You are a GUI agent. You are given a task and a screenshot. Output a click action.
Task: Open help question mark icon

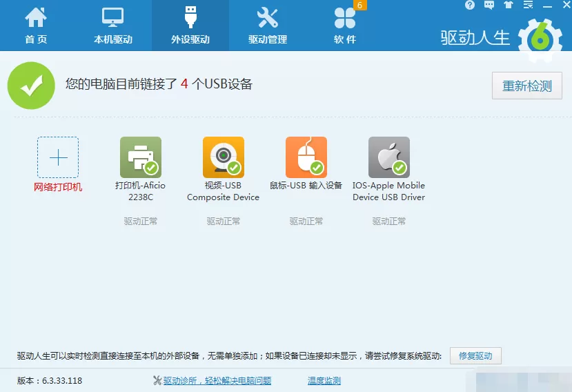[x=470, y=5]
